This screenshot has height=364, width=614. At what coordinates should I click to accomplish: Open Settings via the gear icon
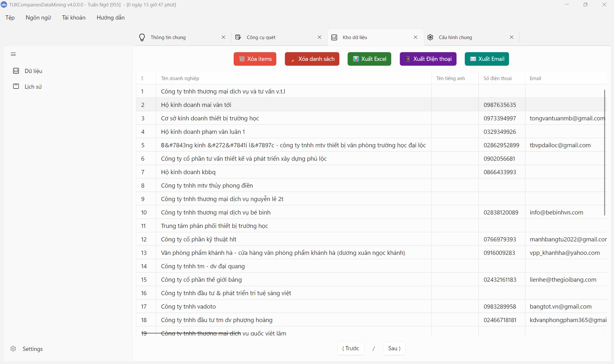tap(13, 349)
